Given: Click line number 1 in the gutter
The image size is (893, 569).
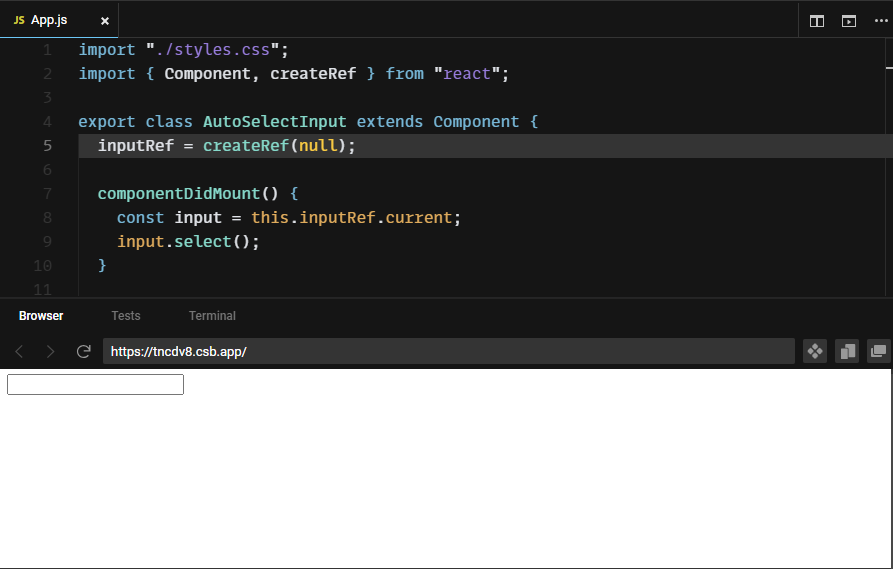Looking at the screenshot, I should (x=47, y=50).
